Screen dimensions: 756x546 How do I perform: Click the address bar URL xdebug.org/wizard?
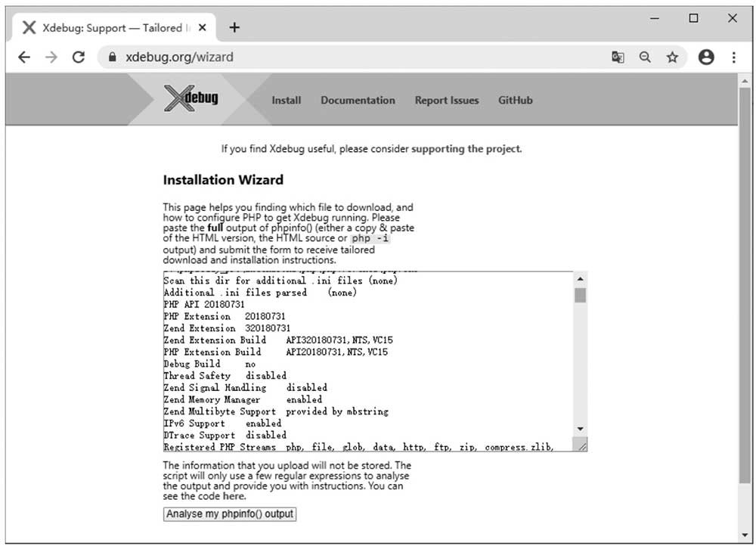tap(179, 57)
